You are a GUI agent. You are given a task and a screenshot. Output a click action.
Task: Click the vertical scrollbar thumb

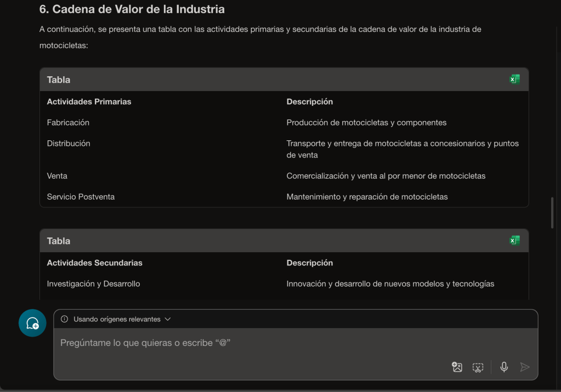pyautogui.click(x=551, y=213)
